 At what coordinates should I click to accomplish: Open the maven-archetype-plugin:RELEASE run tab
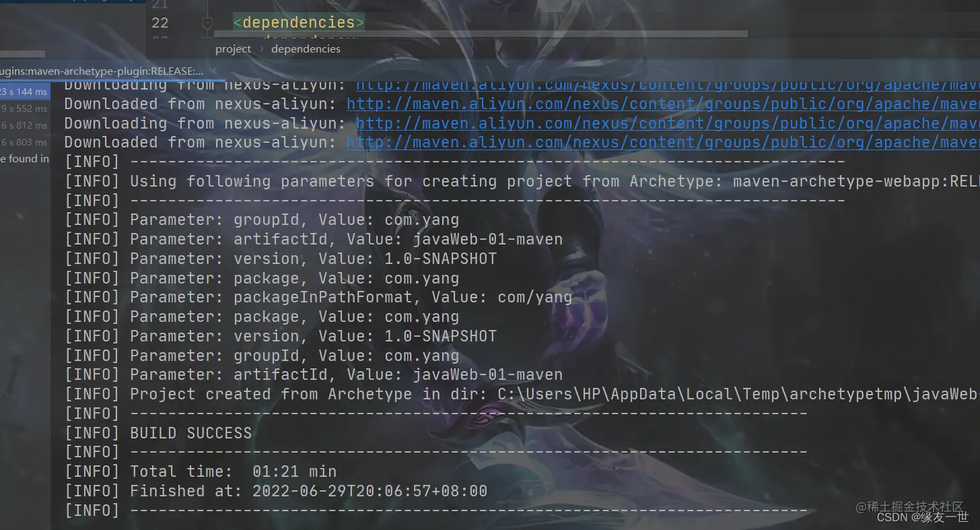point(101,71)
